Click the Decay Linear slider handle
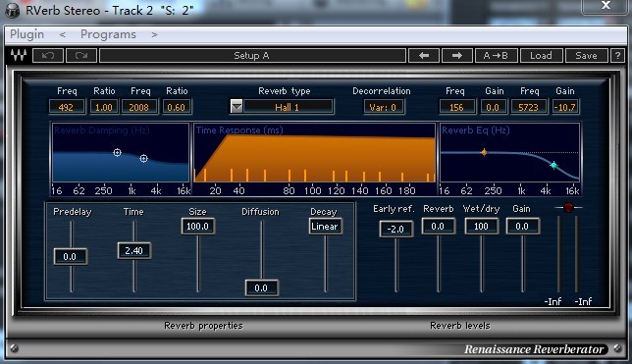 [x=325, y=226]
